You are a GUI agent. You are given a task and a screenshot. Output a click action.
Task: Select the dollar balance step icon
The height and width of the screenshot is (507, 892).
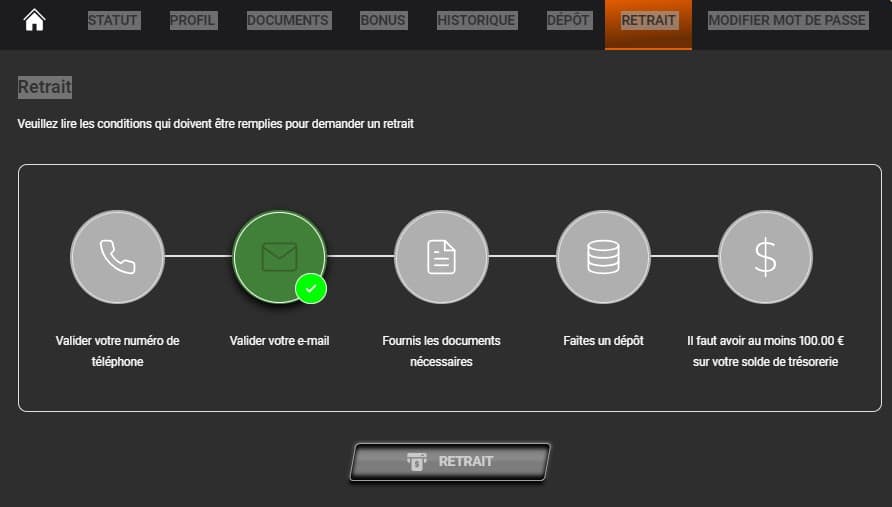click(x=765, y=257)
